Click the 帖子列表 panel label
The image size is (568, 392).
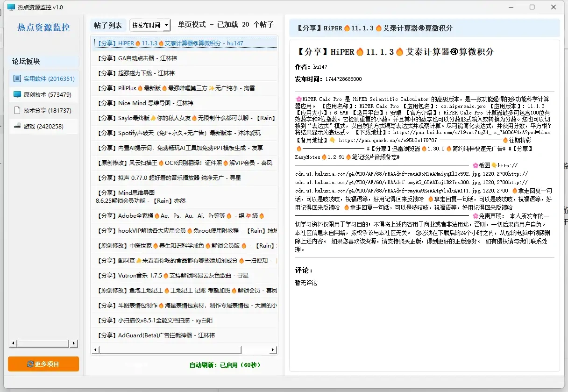point(108,26)
